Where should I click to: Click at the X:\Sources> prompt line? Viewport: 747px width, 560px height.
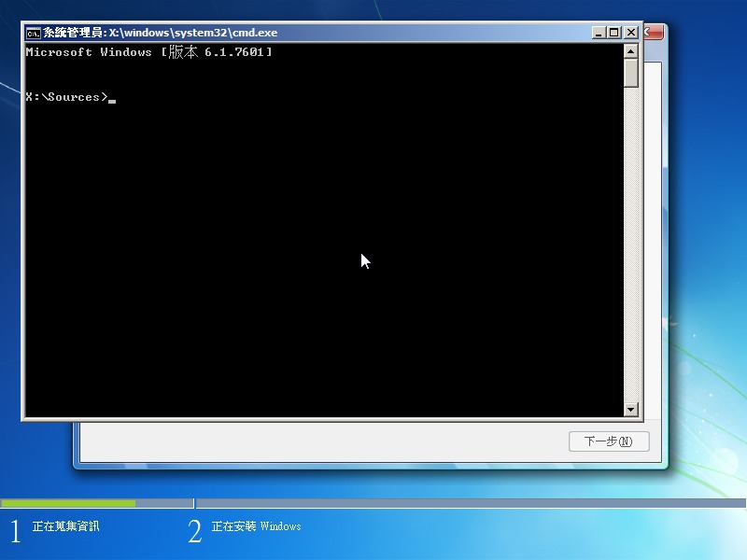pos(67,97)
